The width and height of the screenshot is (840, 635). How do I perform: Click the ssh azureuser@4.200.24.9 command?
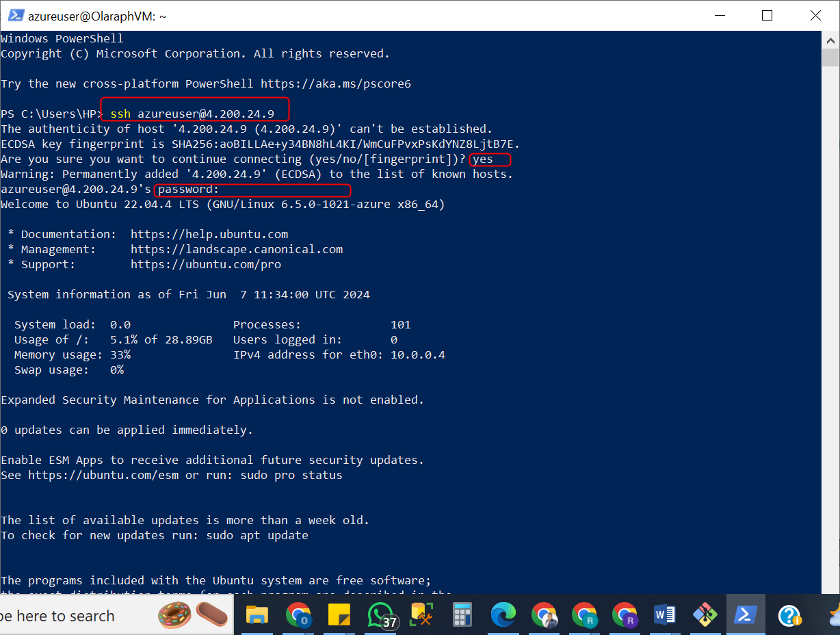(192, 114)
